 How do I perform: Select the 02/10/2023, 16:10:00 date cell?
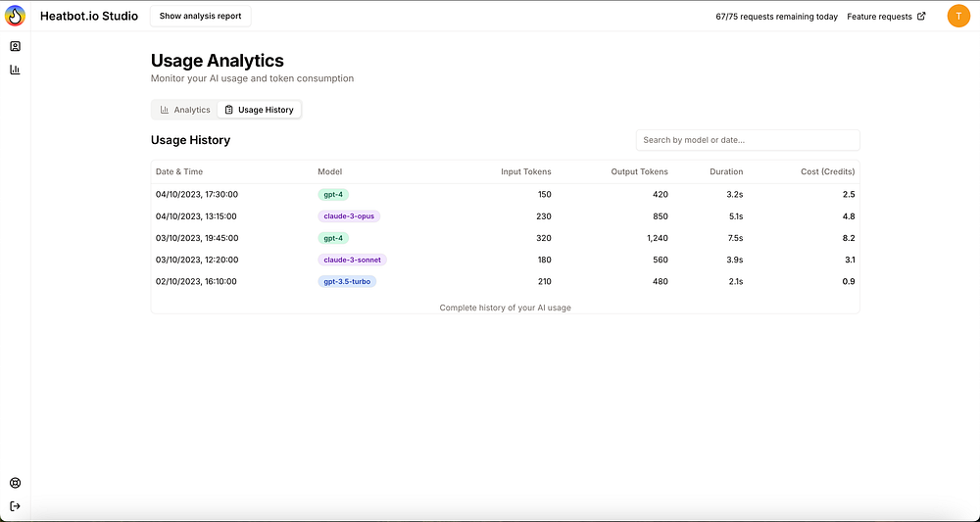pyautogui.click(x=196, y=282)
